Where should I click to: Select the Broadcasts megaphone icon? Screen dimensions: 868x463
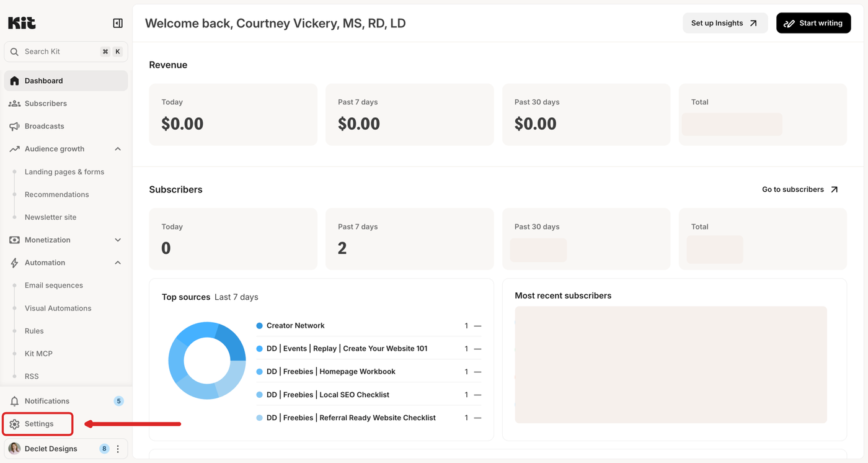15,126
